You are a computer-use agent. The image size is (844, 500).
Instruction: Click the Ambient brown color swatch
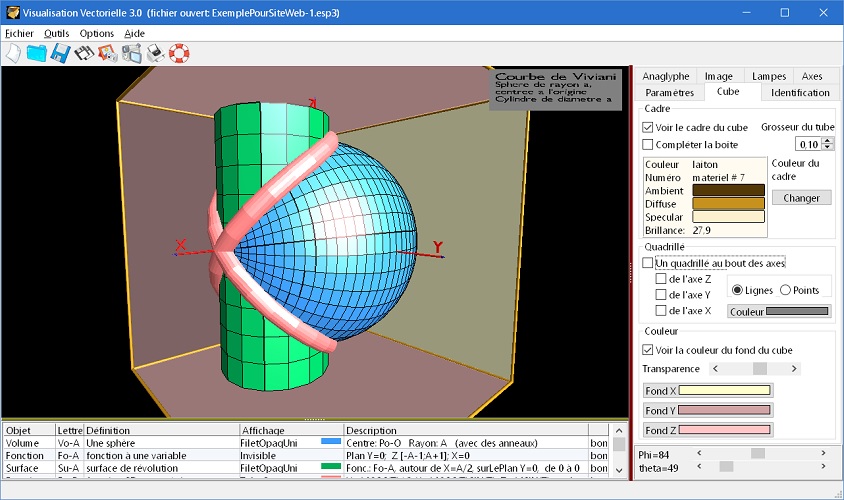click(x=728, y=190)
